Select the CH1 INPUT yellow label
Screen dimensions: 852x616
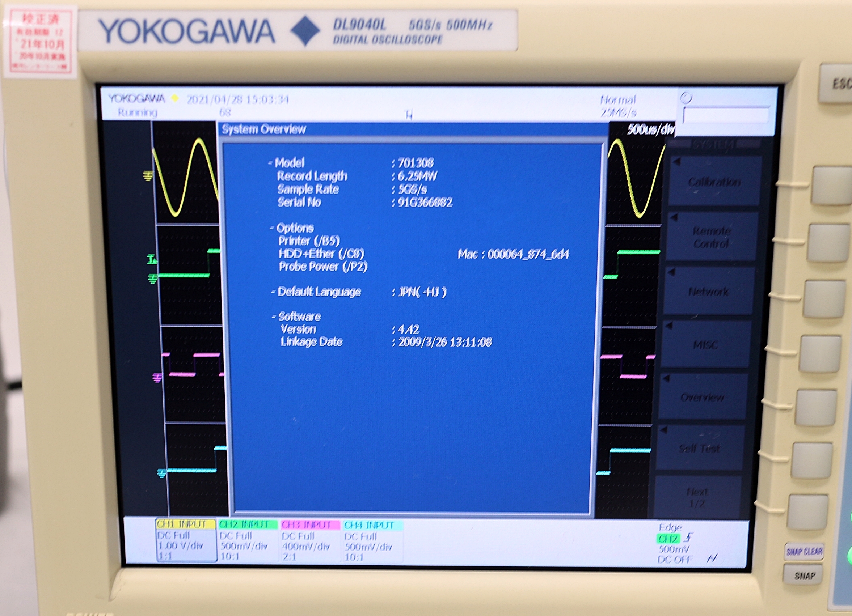click(186, 524)
